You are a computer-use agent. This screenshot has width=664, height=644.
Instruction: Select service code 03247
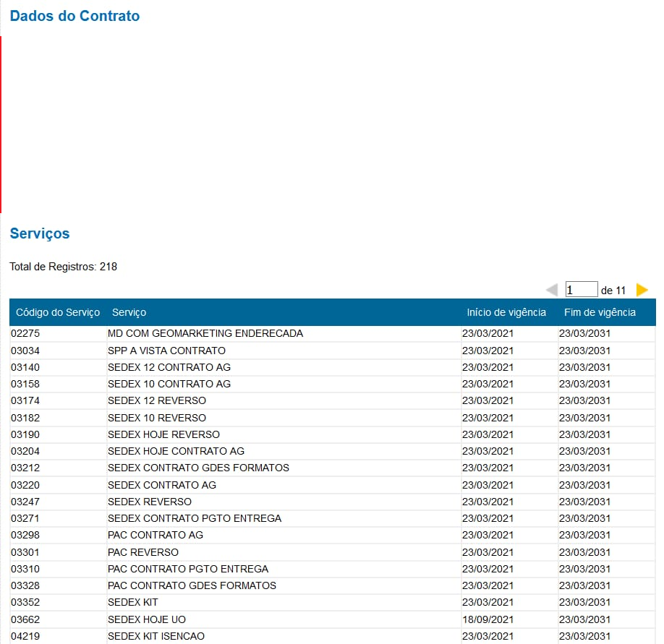pyautogui.click(x=25, y=502)
